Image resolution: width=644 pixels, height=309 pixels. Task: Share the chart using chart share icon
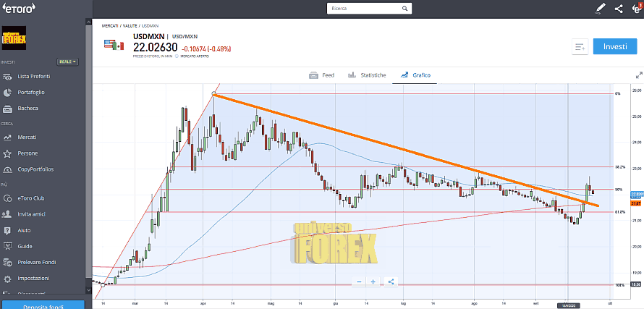391,282
